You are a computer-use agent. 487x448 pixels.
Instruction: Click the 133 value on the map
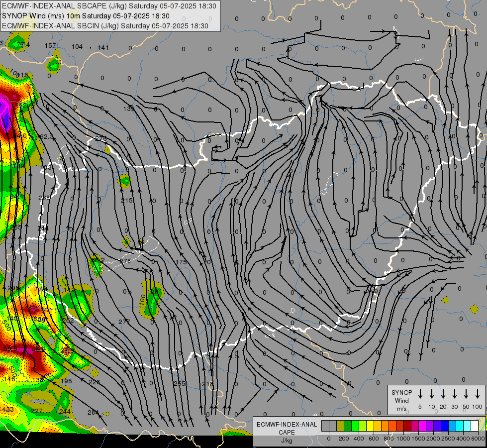8,410
